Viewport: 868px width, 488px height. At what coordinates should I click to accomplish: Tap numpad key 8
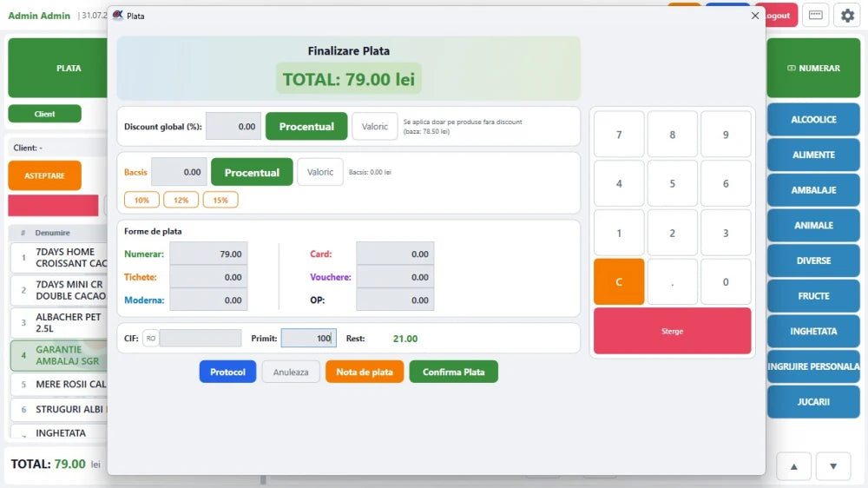point(672,135)
